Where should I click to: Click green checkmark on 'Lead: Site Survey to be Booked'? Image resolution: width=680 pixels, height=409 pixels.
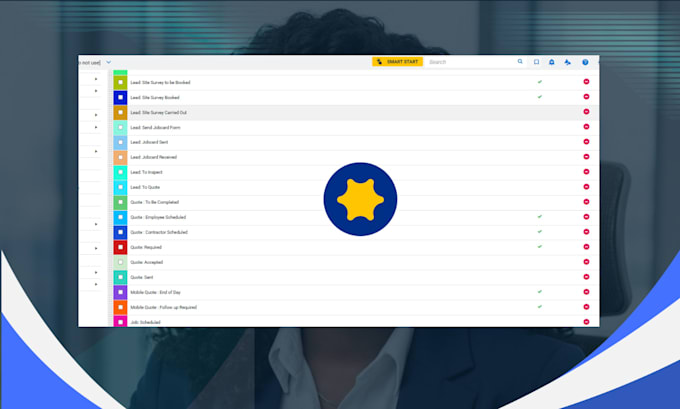pos(540,82)
